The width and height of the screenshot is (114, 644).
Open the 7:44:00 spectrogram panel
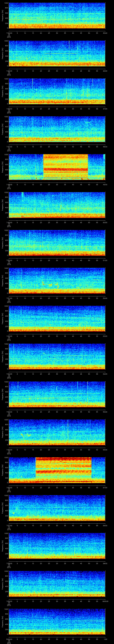coord(57,16)
